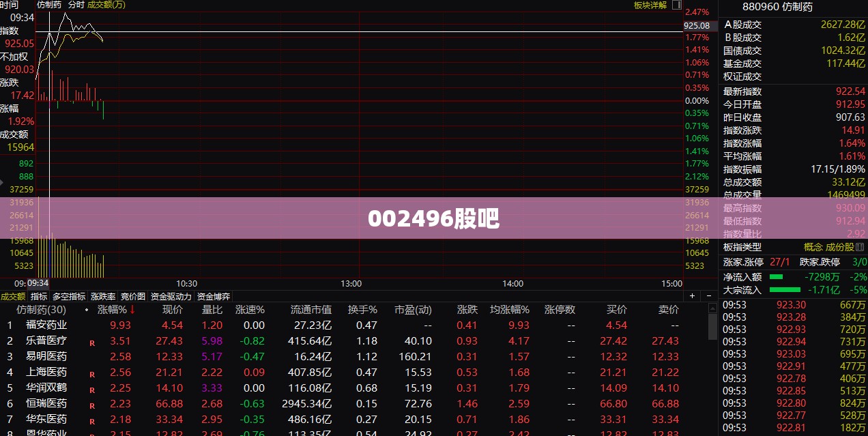
Task: Click the R marker next to 乐普医疗
Action: [92, 343]
